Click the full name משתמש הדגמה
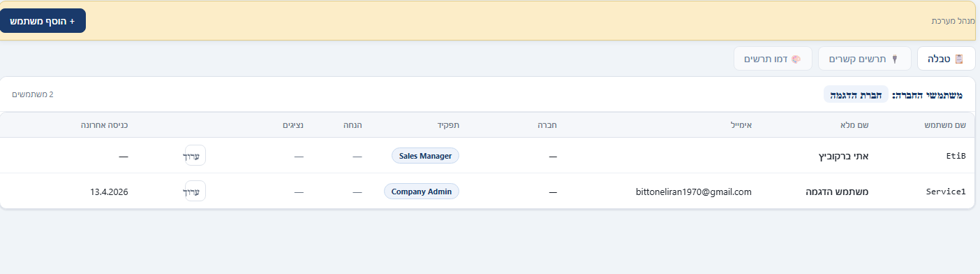This screenshot has height=274, width=980. (837, 191)
